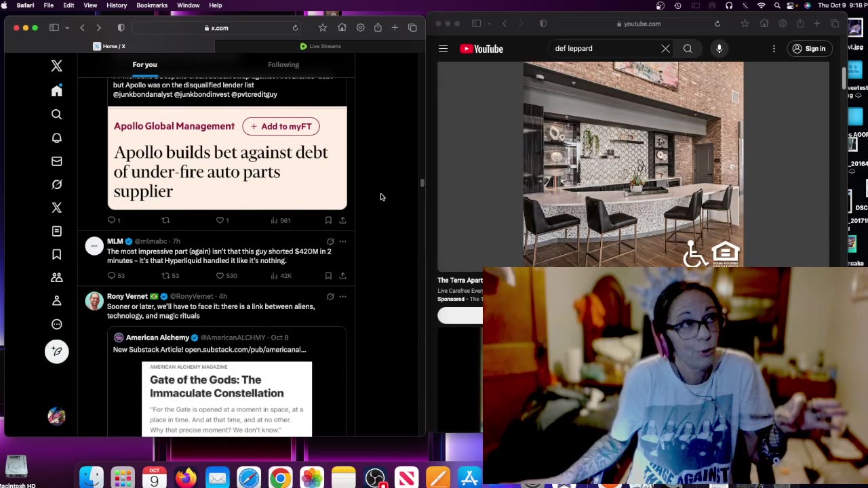Open the X home feed from the sidebar
This screenshot has height=488, width=868.
(x=57, y=91)
